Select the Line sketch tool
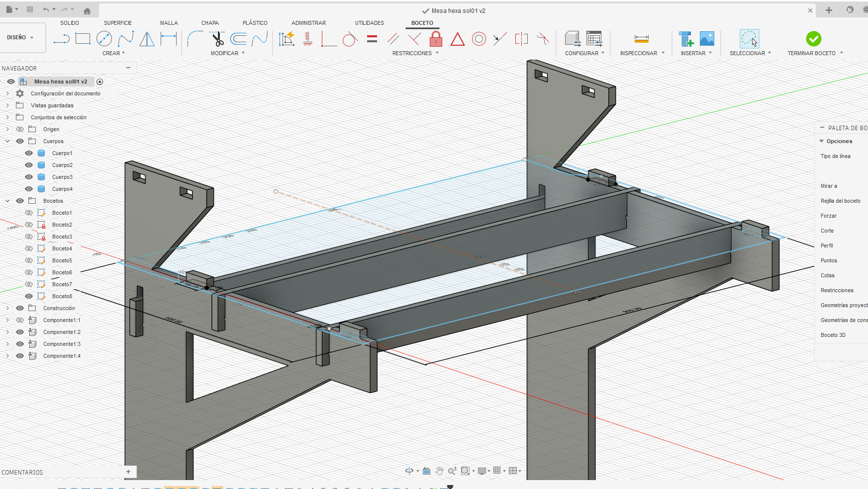868x489 pixels. pos(61,39)
